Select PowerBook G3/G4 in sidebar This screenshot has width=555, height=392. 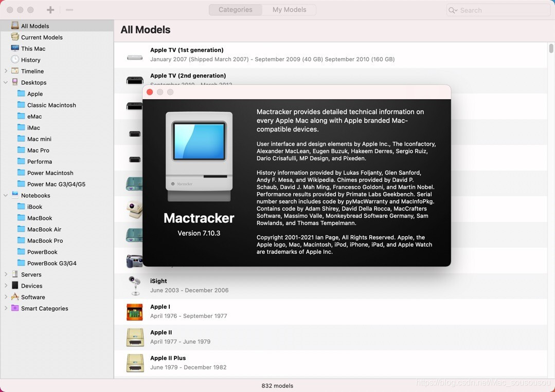pyautogui.click(x=51, y=264)
